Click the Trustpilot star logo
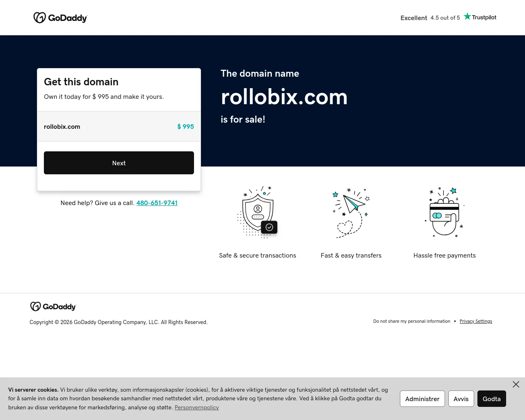The image size is (525, 420). (x=480, y=17)
